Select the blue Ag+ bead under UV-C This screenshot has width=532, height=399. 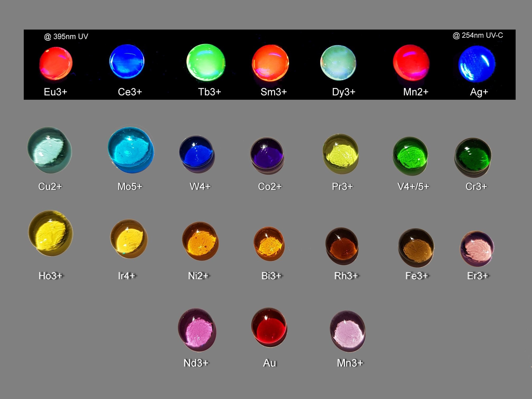(477, 64)
